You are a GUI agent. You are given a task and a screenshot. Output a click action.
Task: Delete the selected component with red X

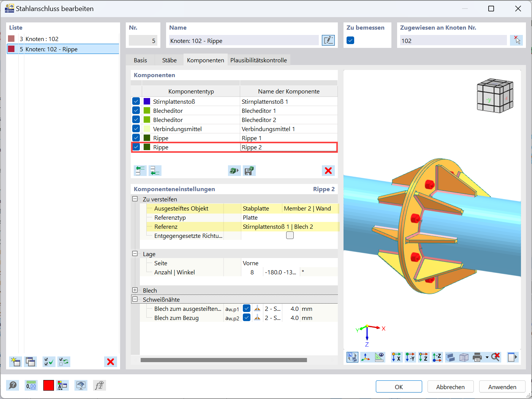tap(328, 171)
